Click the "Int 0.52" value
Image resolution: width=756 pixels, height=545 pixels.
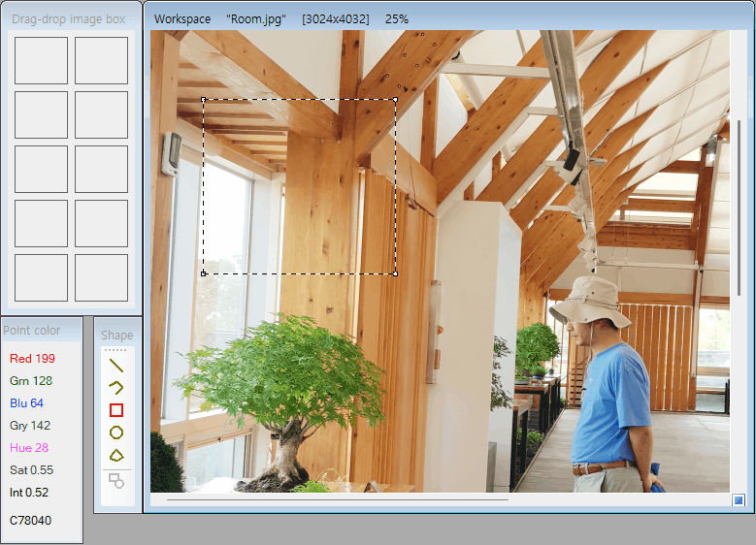[x=29, y=493]
